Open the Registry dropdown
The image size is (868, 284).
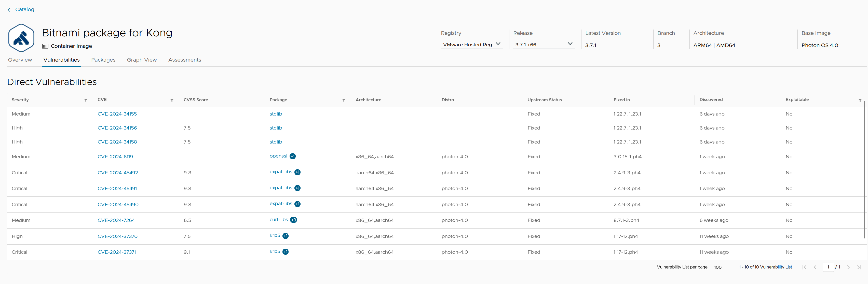coord(472,45)
